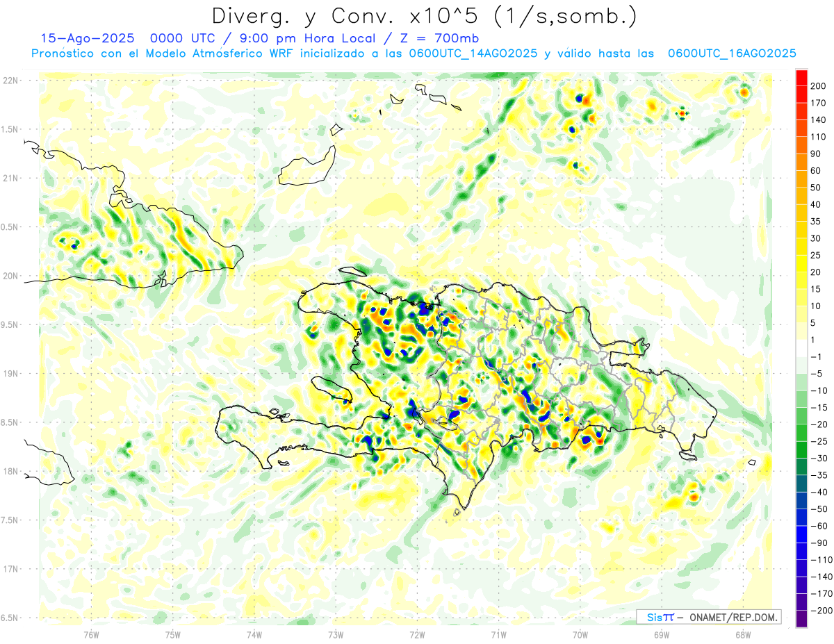Click the longitude label 73W
834x644 pixels.
[336, 636]
